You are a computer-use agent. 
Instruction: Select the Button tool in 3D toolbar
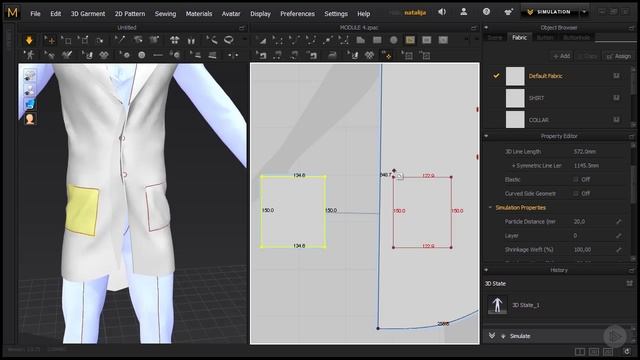pyautogui.click(x=141, y=55)
